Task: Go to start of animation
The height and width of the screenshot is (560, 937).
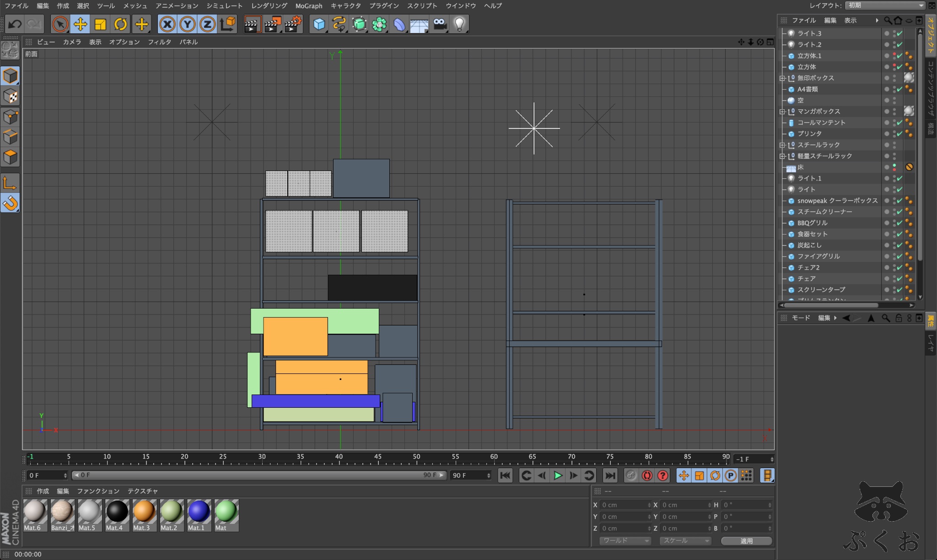Action: point(505,475)
